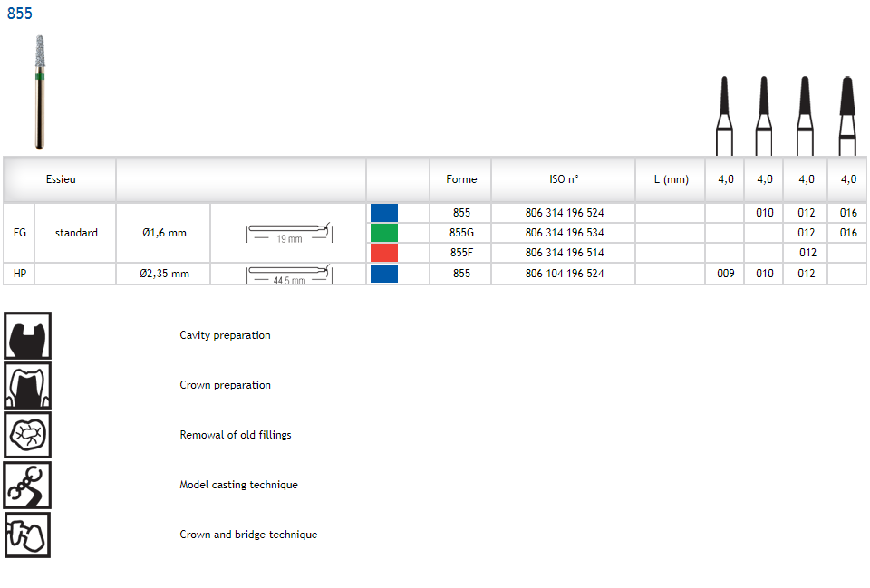The height and width of the screenshot is (588, 870).
Task: Click the Model casting technique icon
Action: click(x=27, y=485)
